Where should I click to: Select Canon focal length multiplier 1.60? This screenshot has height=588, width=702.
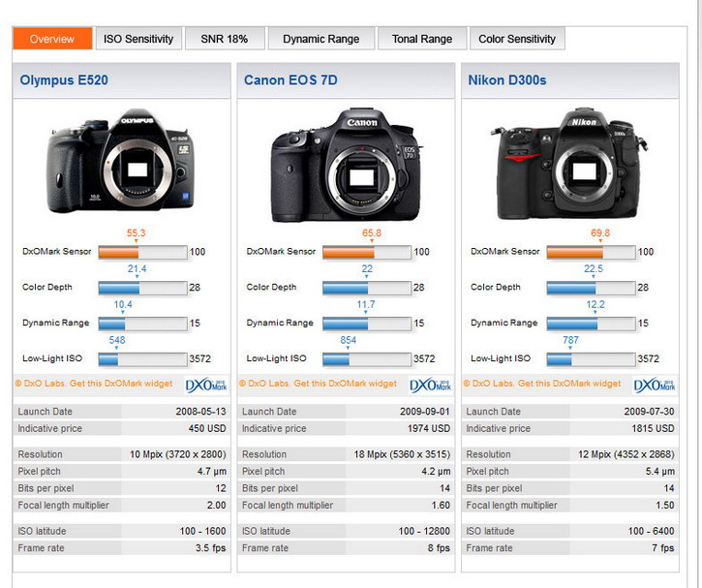441,505
